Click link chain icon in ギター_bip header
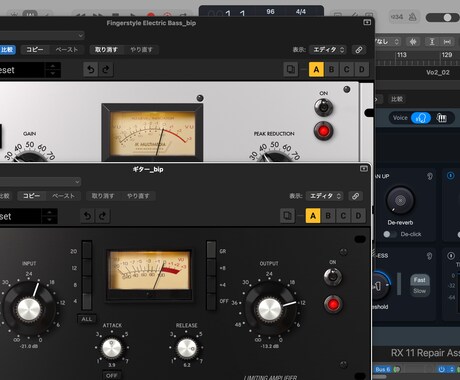This screenshot has height=380, width=460. tap(355, 196)
